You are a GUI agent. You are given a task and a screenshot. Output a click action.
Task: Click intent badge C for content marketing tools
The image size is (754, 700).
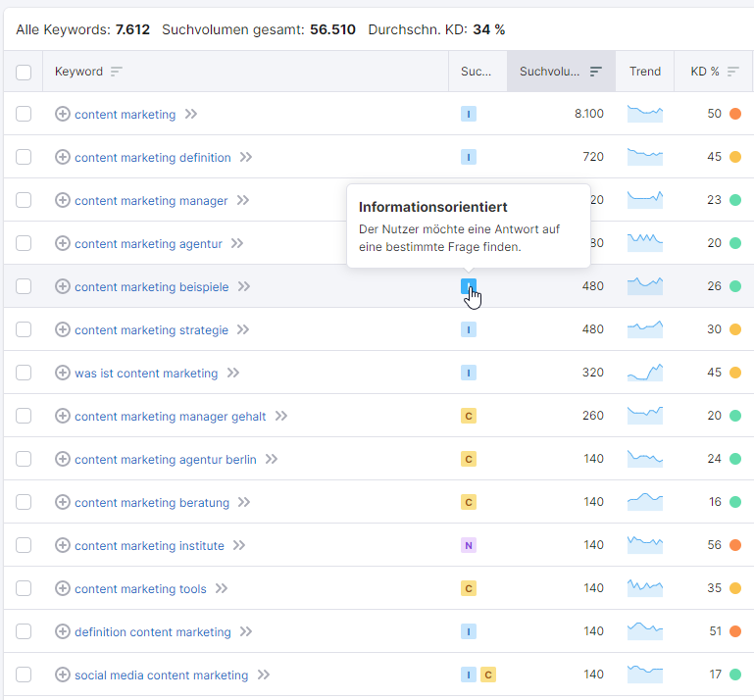click(469, 588)
